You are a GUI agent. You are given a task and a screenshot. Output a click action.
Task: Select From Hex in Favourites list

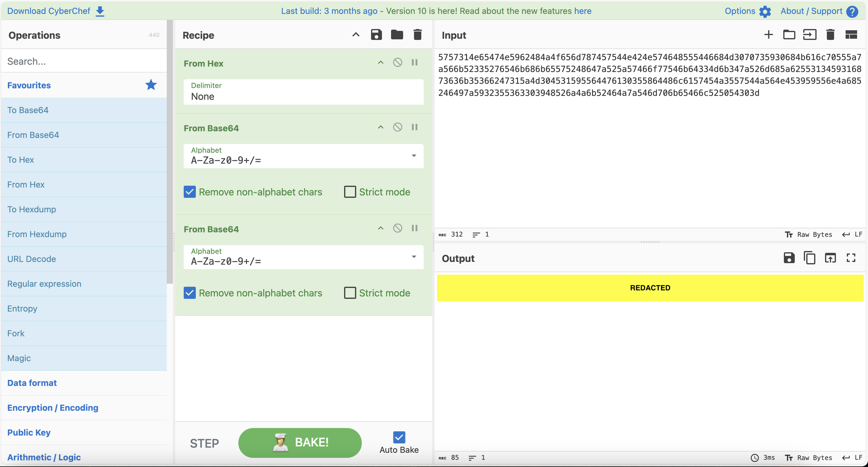[x=84, y=185]
